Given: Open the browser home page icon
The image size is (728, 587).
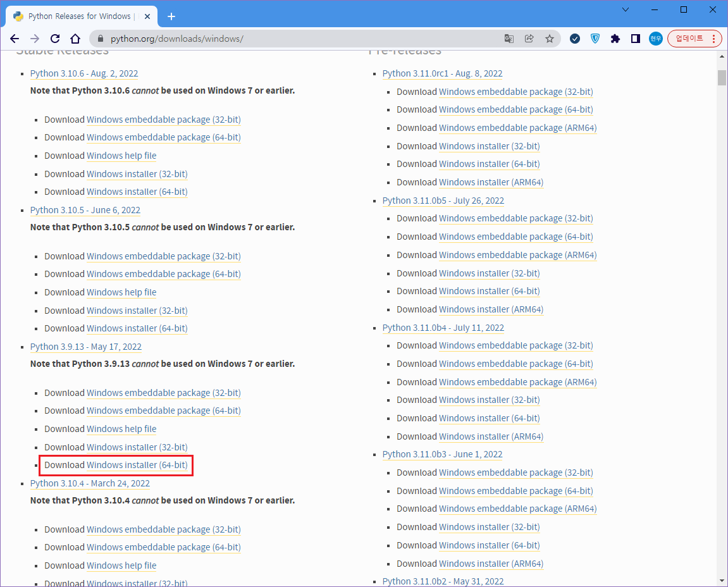Looking at the screenshot, I should (x=75, y=39).
